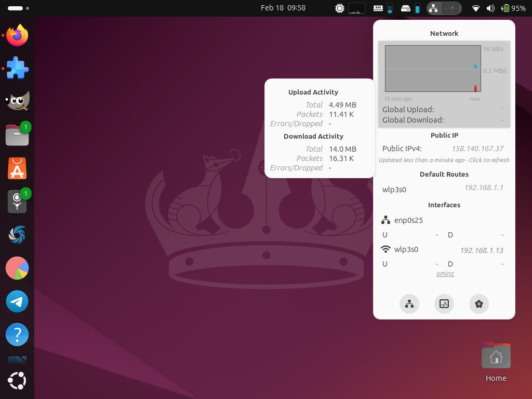This screenshot has width=532, height=399.
Task: Click the 56 kB/s graph scale label
Action: click(x=494, y=49)
